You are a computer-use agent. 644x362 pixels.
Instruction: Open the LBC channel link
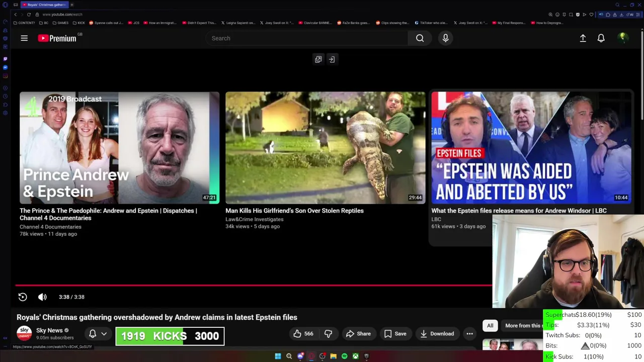[x=436, y=219]
